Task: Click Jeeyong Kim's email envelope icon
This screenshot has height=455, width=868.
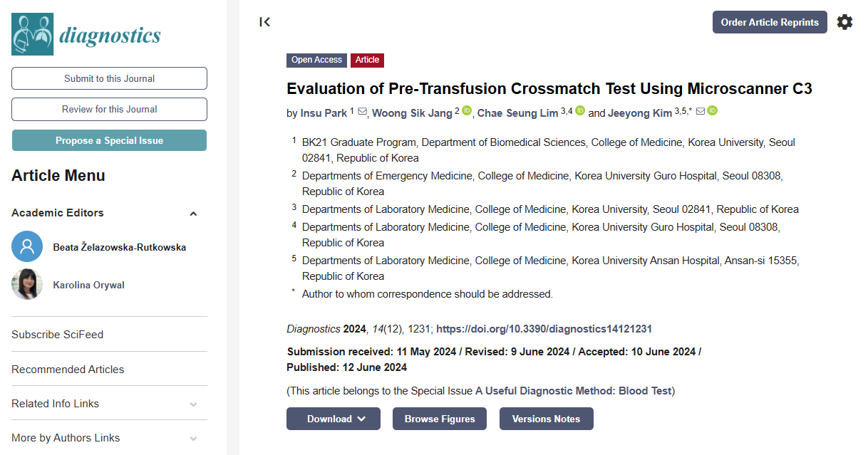Action: coord(700,112)
